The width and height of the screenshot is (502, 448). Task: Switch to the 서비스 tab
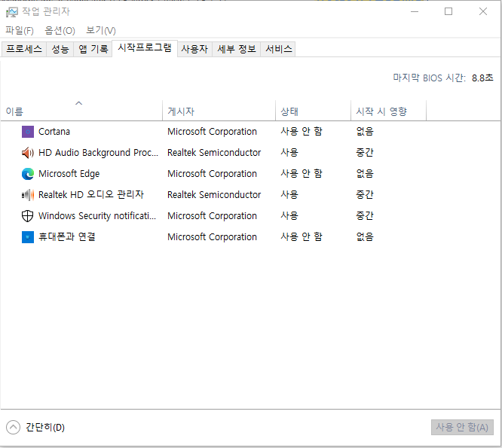tap(279, 49)
